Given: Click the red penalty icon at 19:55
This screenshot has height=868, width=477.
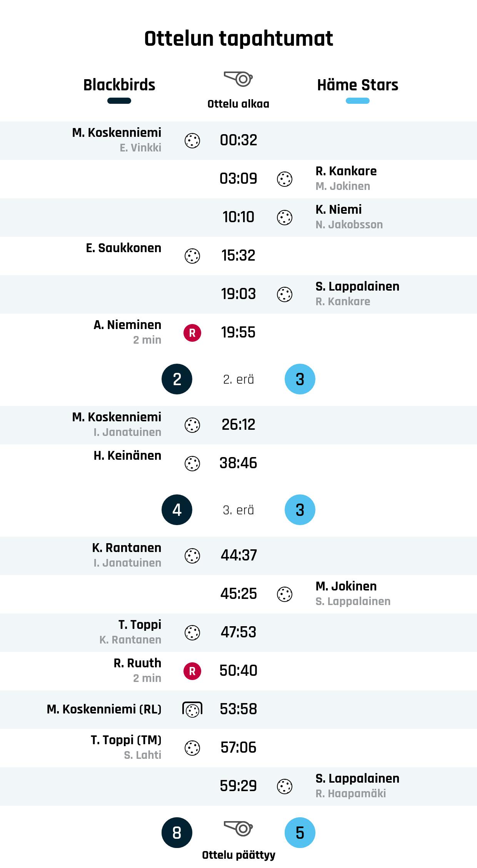Looking at the screenshot, I should coord(192,333).
